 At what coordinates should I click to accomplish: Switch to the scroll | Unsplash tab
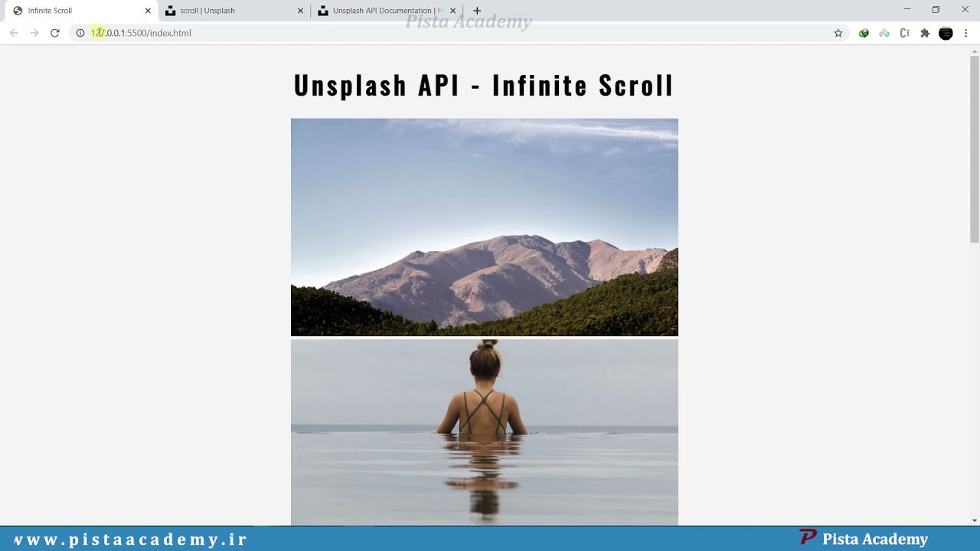coord(234,11)
